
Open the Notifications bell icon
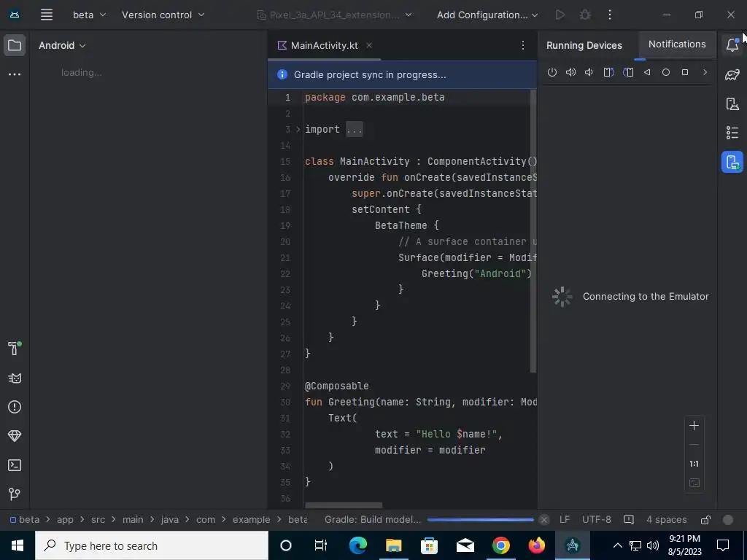[732, 44]
